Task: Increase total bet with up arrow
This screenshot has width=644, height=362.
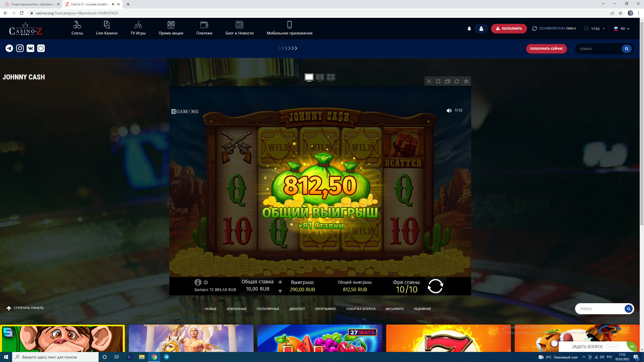Action: (x=280, y=282)
